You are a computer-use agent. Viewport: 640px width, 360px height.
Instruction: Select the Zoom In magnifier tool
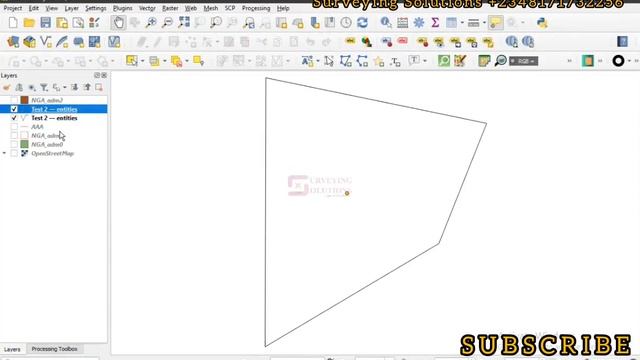[151, 22]
